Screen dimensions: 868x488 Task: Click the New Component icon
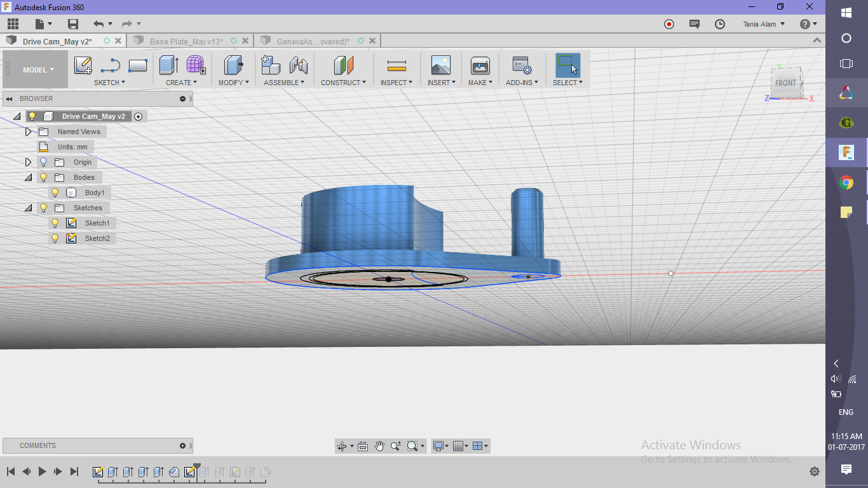pyautogui.click(x=271, y=65)
